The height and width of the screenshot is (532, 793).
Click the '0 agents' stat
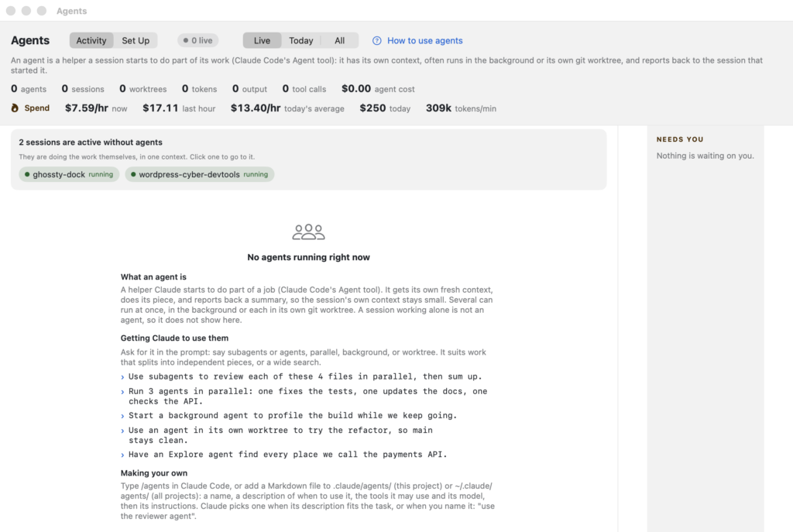[x=29, y=89]
